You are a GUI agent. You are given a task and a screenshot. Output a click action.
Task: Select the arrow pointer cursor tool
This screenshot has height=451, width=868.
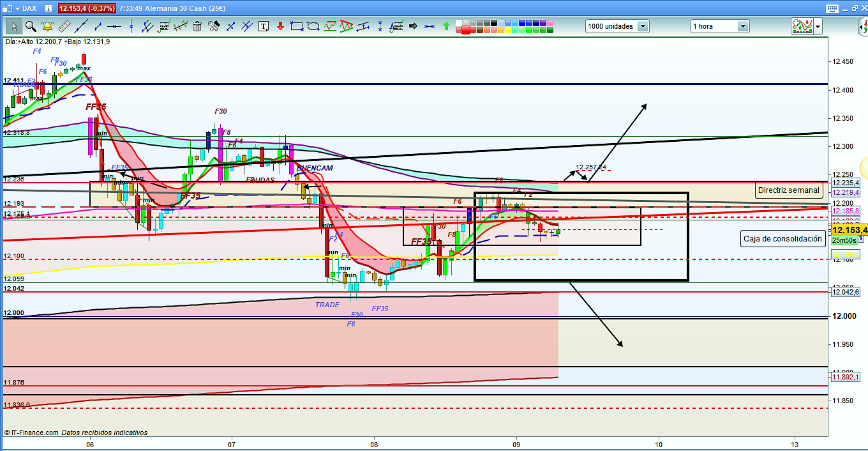pos(13,26)
